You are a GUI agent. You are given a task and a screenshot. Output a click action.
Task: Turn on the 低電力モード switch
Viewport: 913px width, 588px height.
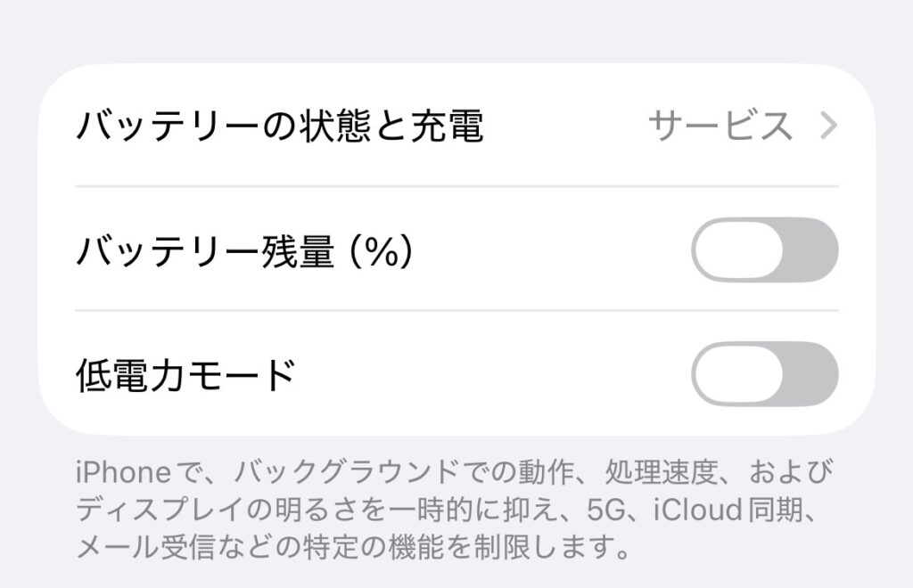click(x=764, y=373)
